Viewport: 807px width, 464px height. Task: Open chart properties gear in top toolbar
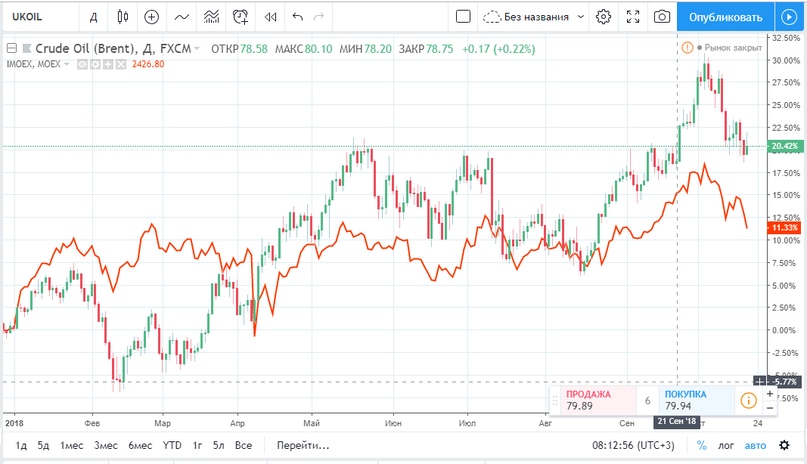tap(603, 17)
